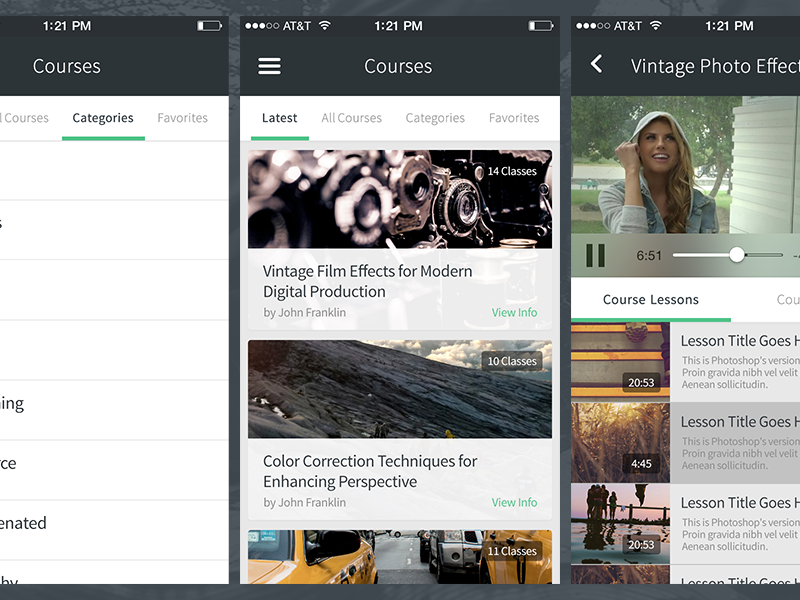Click Wi-Fi icon in middle screen status bar
The image size is (800, 600).
tap(324, 26)
